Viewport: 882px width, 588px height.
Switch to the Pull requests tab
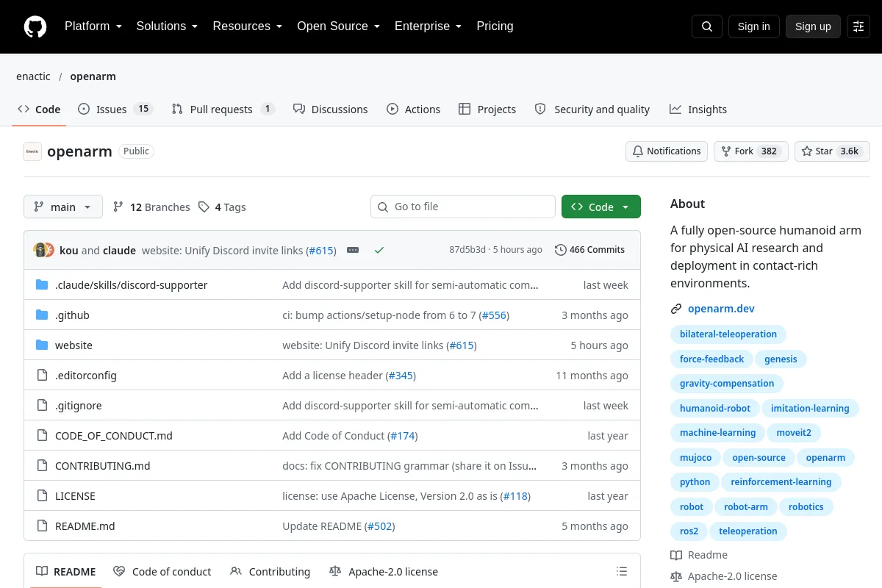223,109
